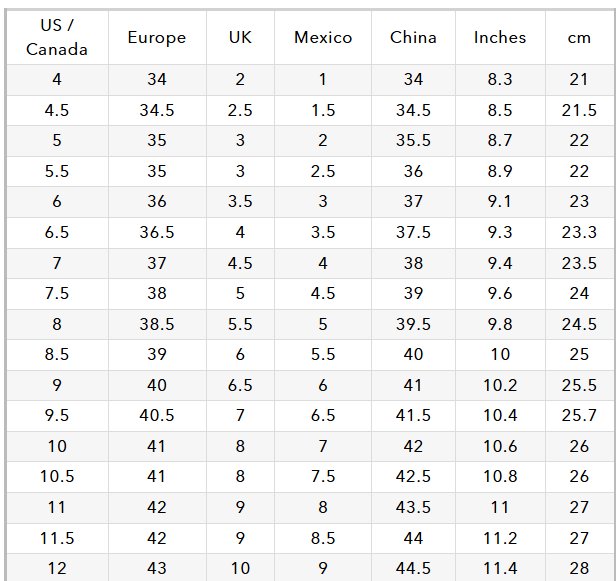The image size is (616, 581).
Task: Click the 8.3 inches cell
Action: coord(500,80)
